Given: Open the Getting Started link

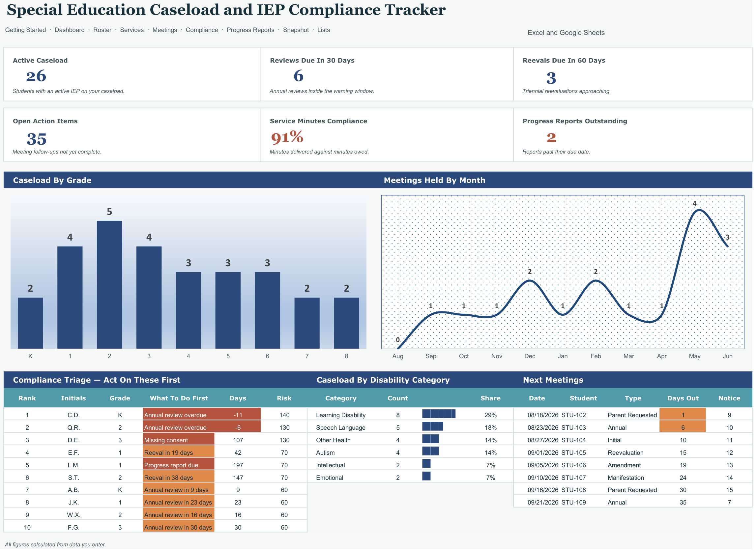Looking at the screenshot, I should pyautogui.click(x=26, y=30).
